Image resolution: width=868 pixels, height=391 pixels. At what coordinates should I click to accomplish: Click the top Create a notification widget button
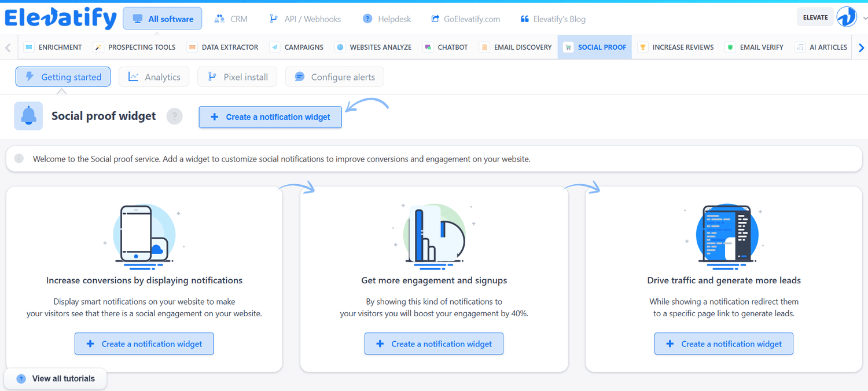(270, 117)
